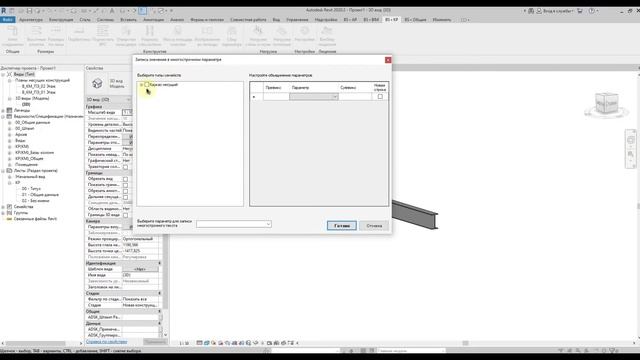This screenshot has width=640, height=360.
Task: Expand the Каркас несущий tree node
Action: point(141,85)
